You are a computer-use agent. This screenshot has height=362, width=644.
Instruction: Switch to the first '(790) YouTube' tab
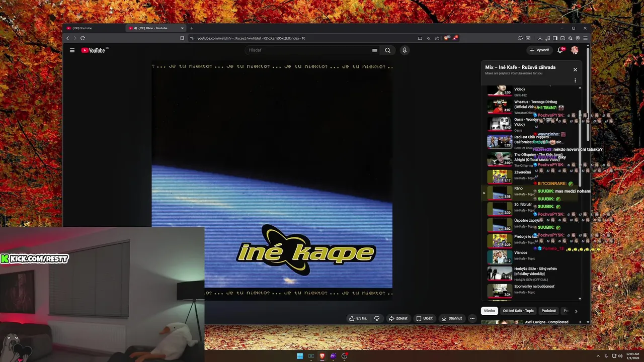(x=94, y=28)
